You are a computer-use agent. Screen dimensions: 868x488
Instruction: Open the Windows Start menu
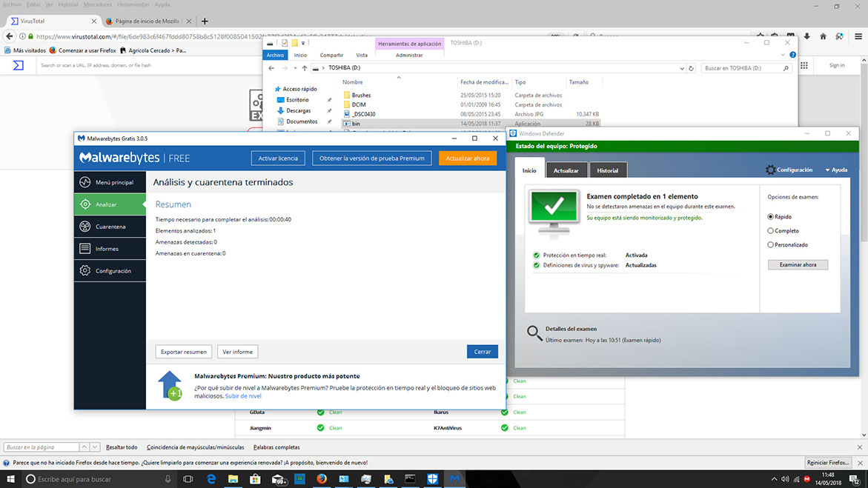(x=10, y=479)
